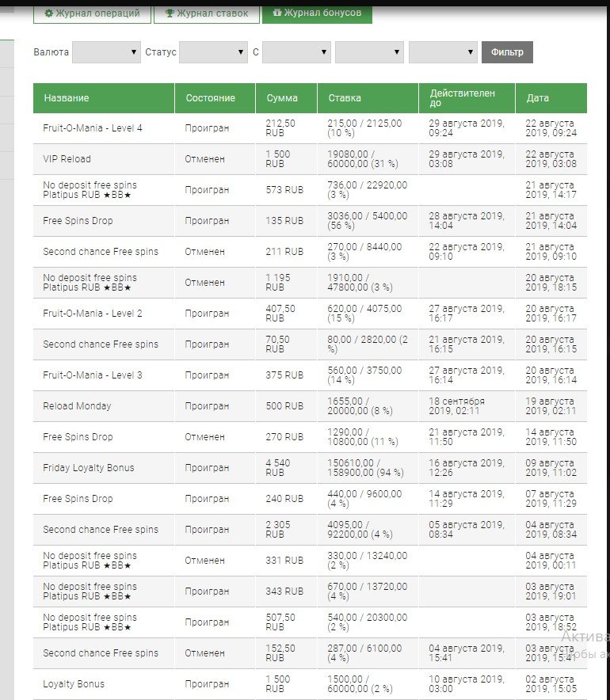Open the middle date dropdown

pos(369,52)
